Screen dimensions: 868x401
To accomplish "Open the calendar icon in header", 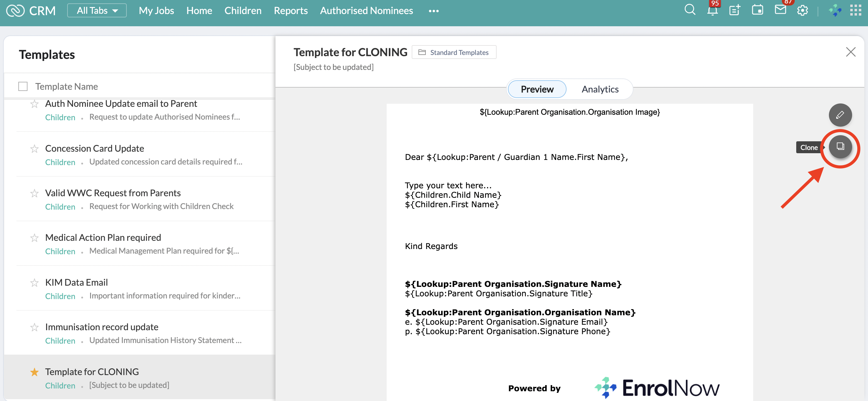I will 757,10.
